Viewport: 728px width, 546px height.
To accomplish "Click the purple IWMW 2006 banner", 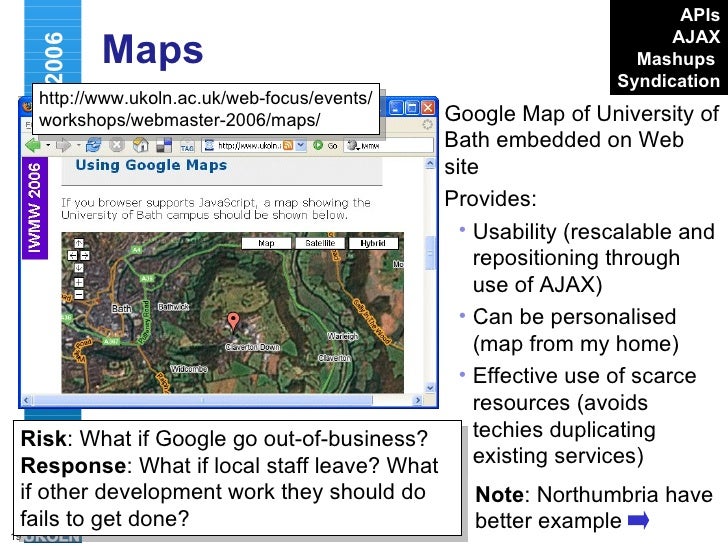I will [x=35, y=208].
